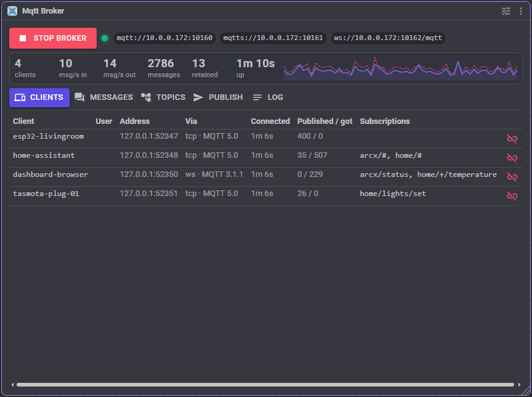The height and width of the screenshot is (397, 532).
Task: Open the broker settings sliders icon
Action: pyautogui.click(x=506, y=11)
